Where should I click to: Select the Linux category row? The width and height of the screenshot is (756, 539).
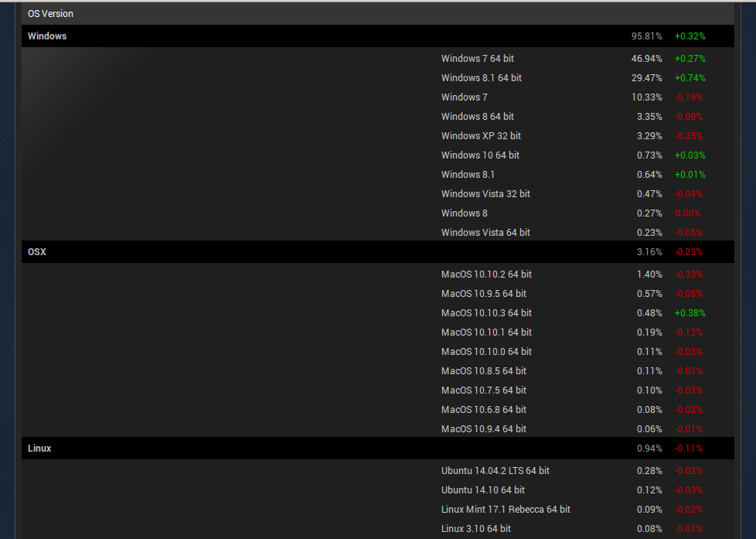(x=378, y=449)
